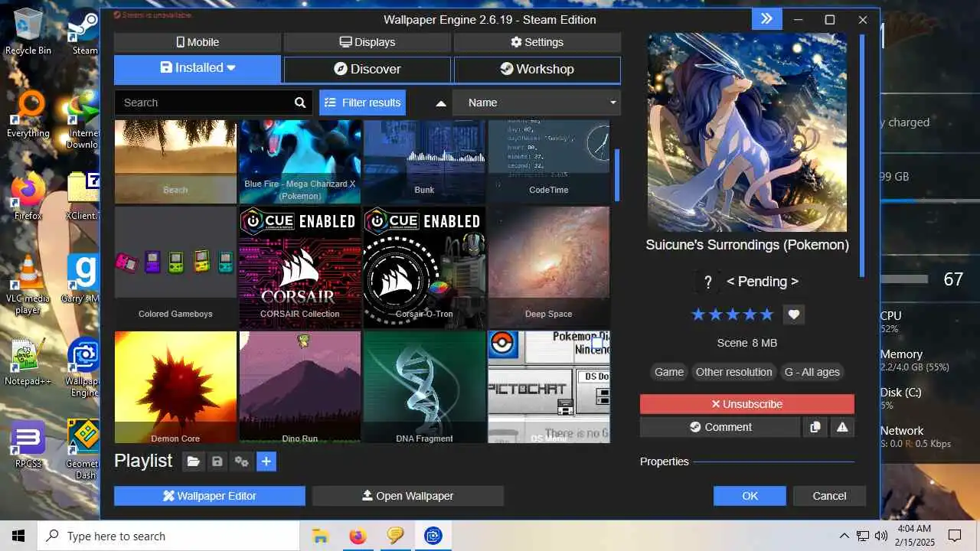Click the Cancel button

click(829, 496)
